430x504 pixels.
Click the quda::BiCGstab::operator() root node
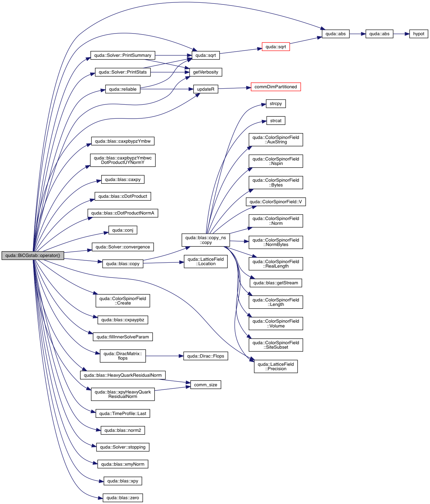click(x=32, y=256)
